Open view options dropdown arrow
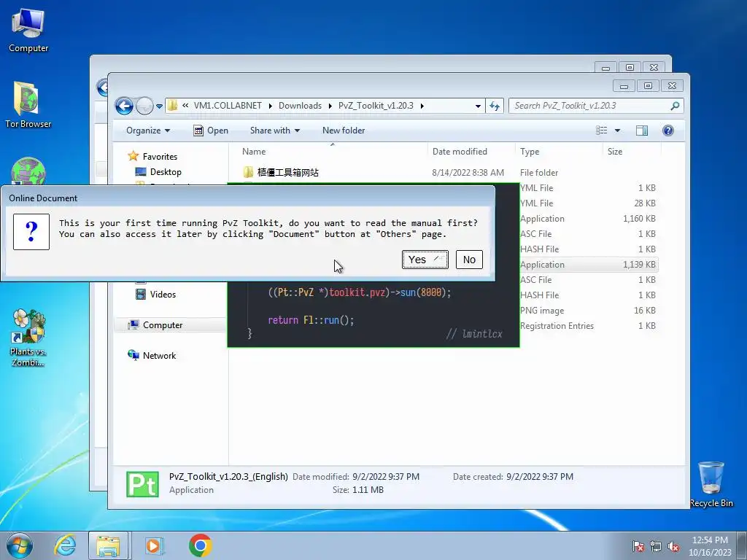747x560 pixels. click(617, 131)
